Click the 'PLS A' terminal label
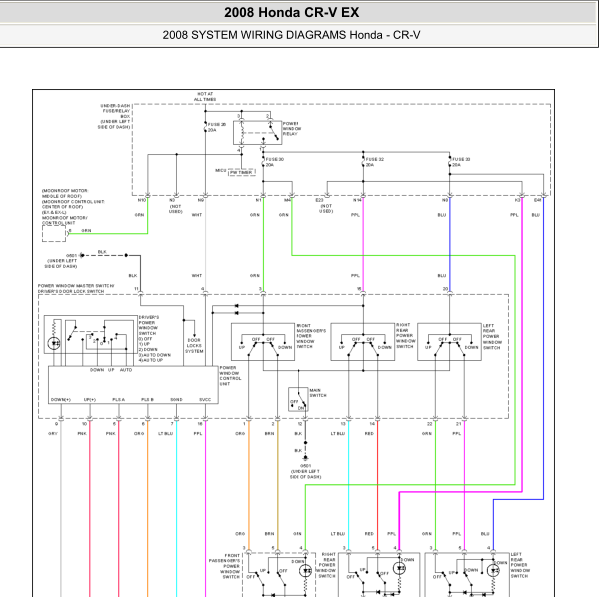Image resolution: width=600 pixels, height=597 pixels. (119, 400)
